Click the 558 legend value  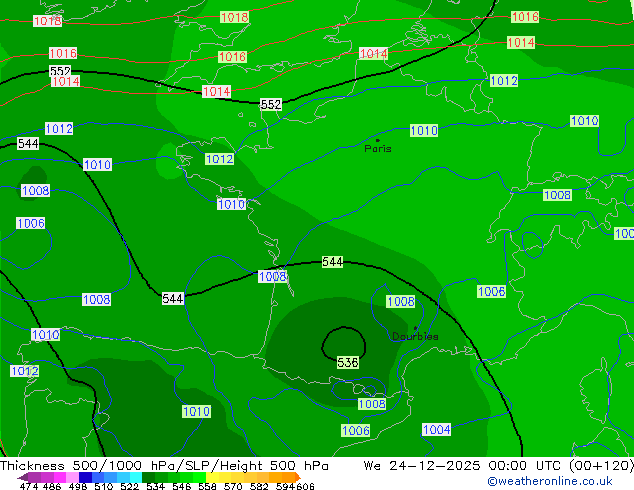tap(207, 486)
